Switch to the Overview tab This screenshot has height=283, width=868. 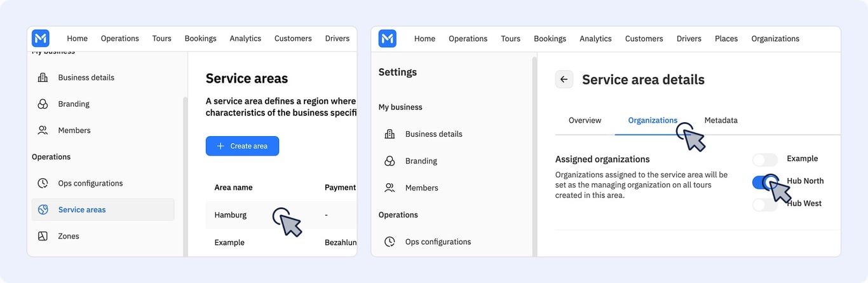pyautogui.click(x=585, y=120)
